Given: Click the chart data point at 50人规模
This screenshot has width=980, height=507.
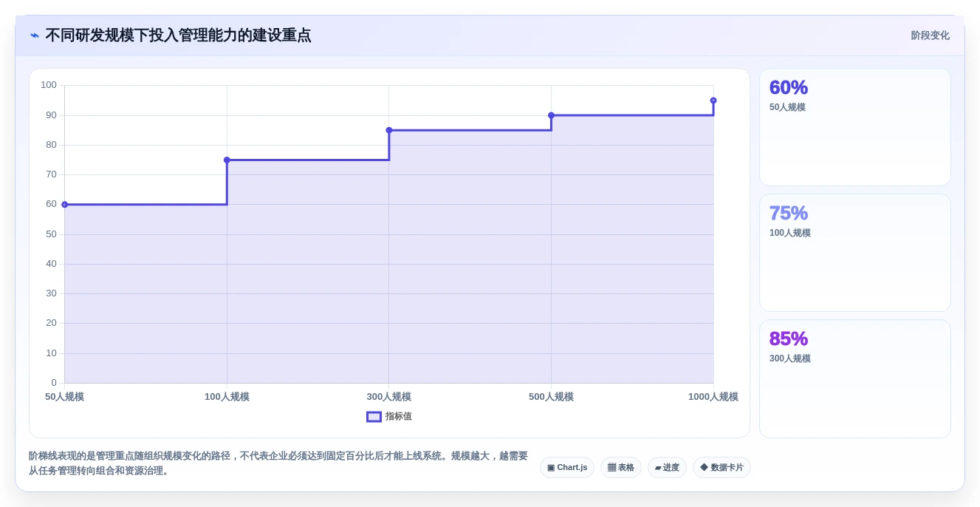Looking at the screenshot, I should coord(64,205).
